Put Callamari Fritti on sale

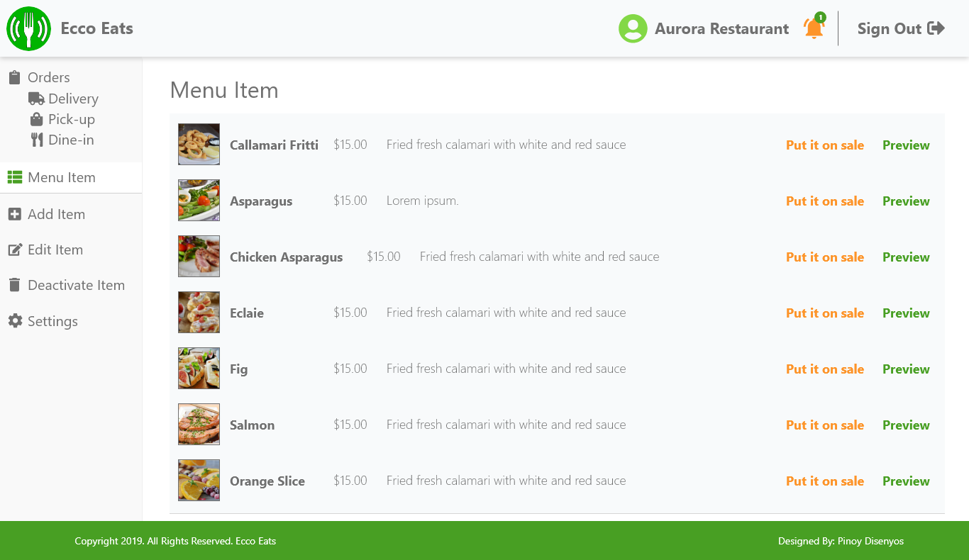[x=824, y=145]
